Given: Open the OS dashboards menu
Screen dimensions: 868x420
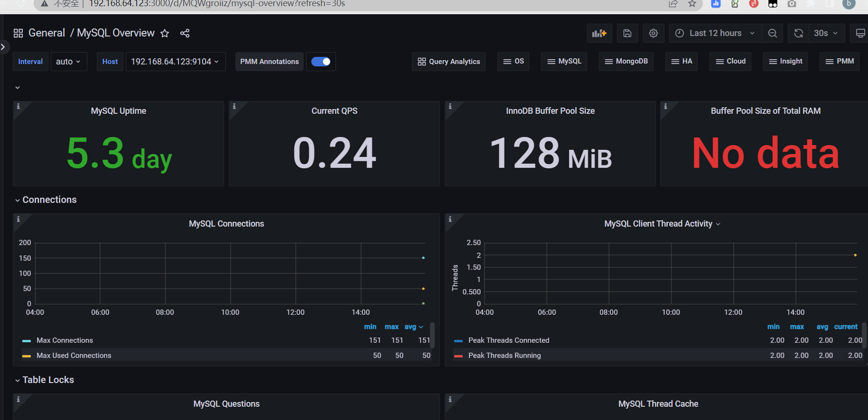Looking at the screenshot, I should click(513, 62).
